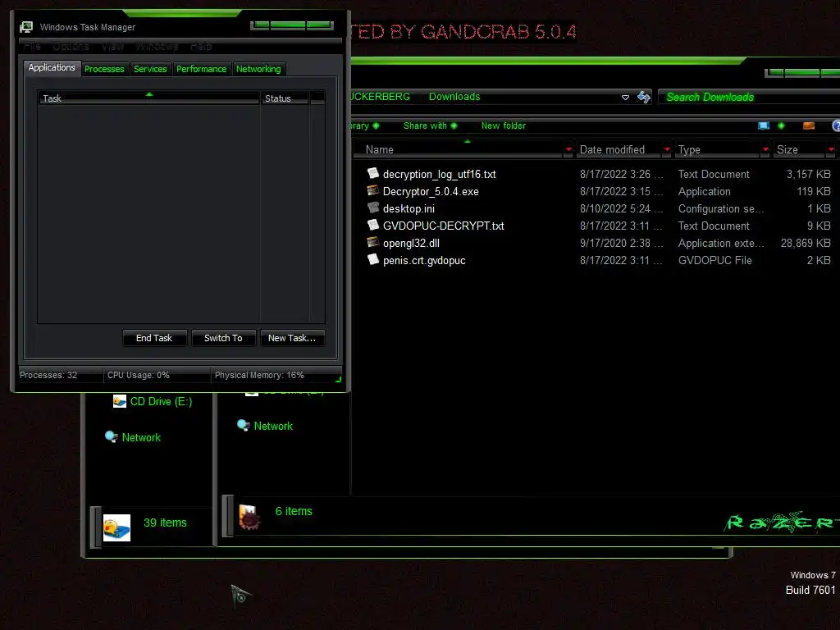The width and height of the screenshot is (840, 630).
Task: Click the Windows Task Manager title bar icon
Action: click(25, 27)
